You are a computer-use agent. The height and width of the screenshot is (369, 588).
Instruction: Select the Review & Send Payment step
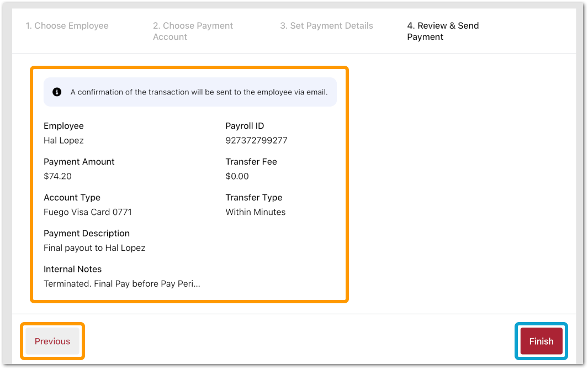[x=443, y=31]
